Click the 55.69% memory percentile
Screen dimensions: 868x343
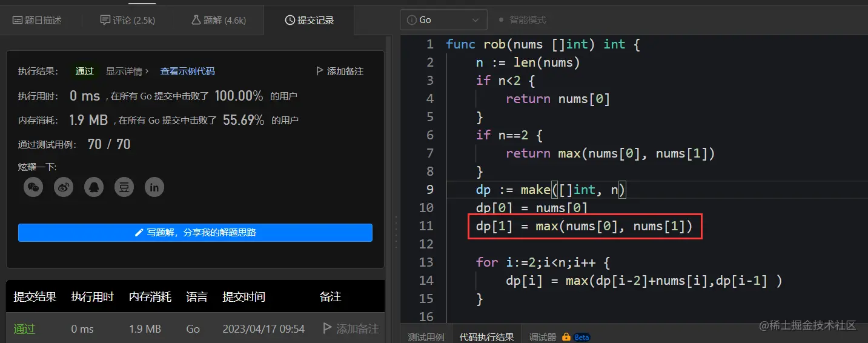coord(244,120)
